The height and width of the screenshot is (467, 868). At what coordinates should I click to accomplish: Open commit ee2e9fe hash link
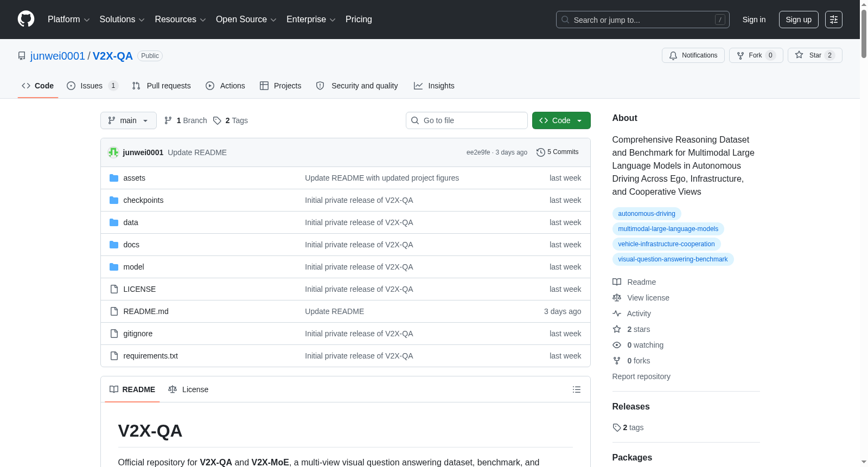click(x=478, y=152)
